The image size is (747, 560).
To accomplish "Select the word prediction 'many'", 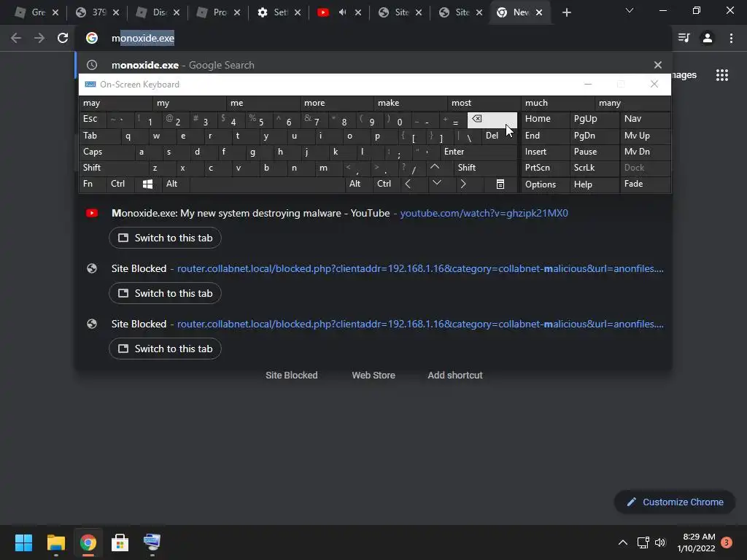I will tap(632, 103).
